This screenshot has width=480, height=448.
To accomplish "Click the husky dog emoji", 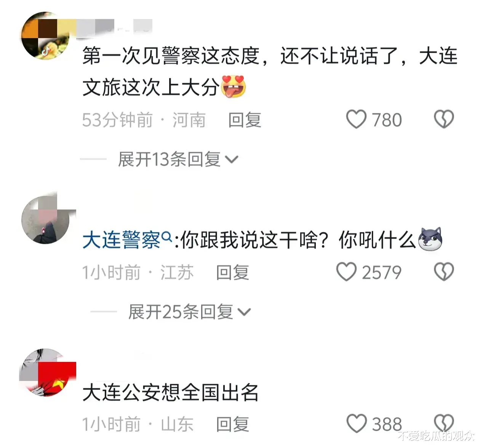I will tap(430, 239).
